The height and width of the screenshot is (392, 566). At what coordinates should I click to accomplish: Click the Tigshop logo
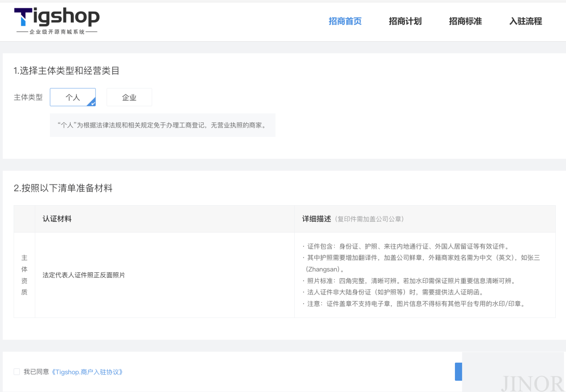[x=57, y=21]
